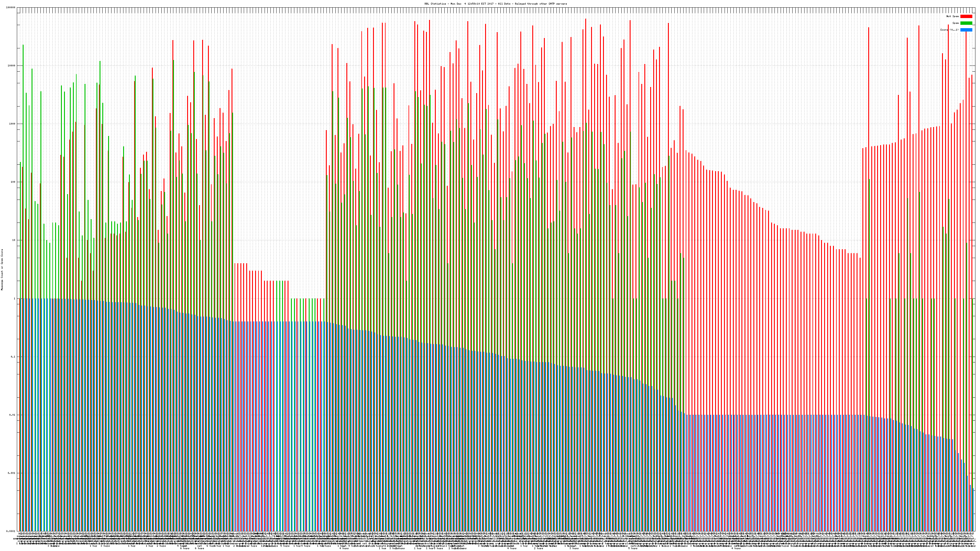Click the 1000 y-axis tick label

[13, 124]
